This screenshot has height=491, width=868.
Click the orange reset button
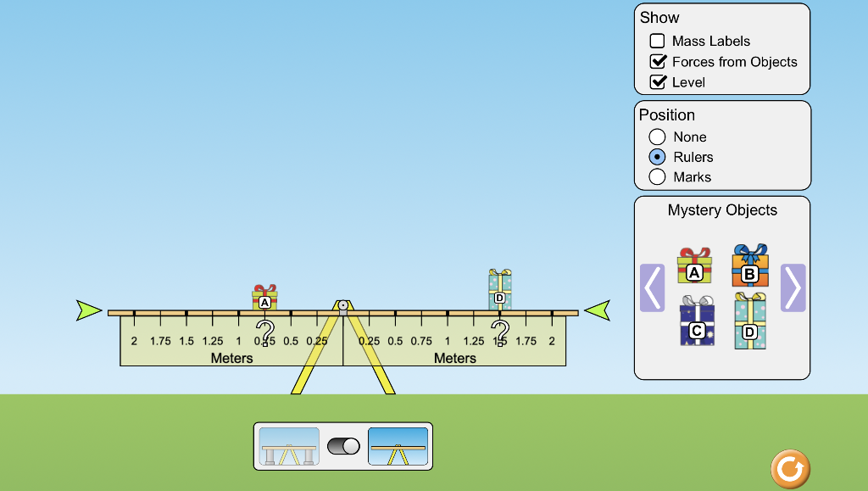[789, 467]
